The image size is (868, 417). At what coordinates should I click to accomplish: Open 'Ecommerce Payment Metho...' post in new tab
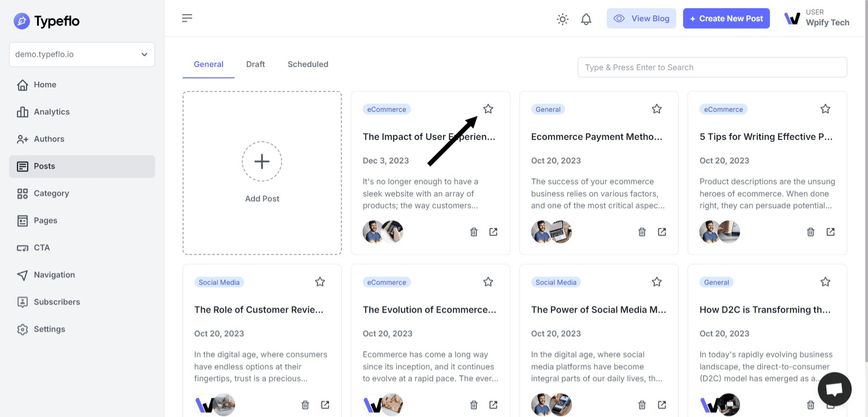tap(662, 232)
